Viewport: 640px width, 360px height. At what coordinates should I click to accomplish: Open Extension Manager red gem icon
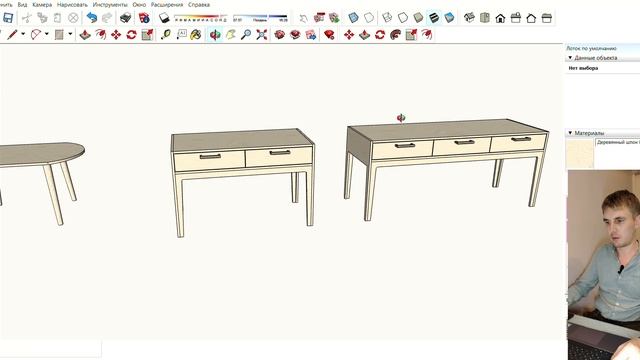tap(329, 35)
